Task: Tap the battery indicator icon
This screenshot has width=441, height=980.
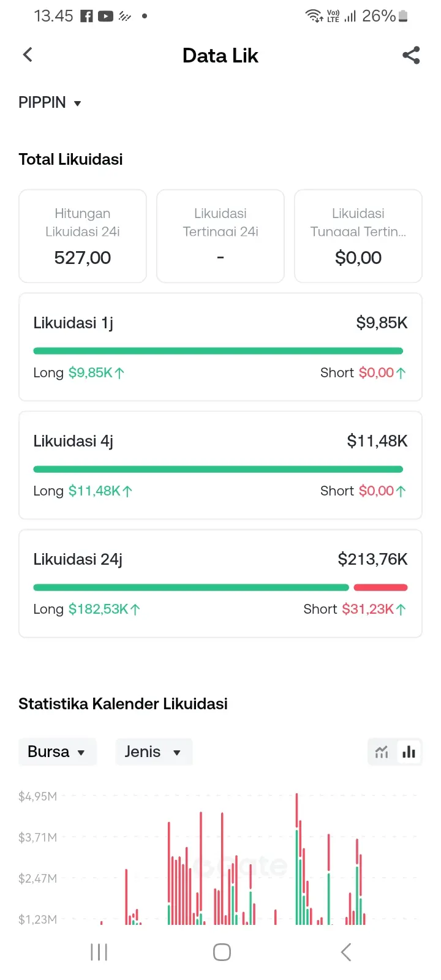Action: 403,17
